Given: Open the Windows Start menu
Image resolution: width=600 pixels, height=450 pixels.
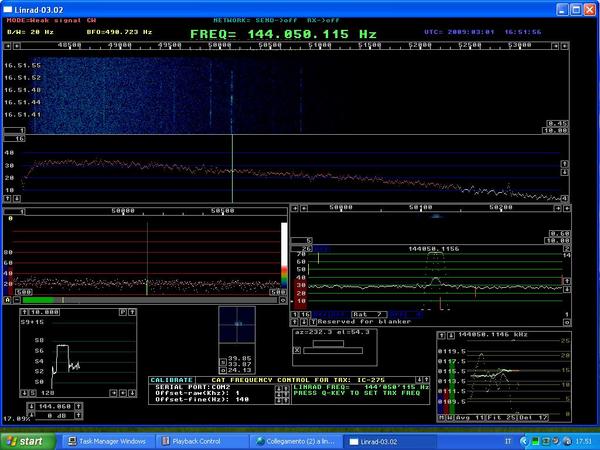Looking at the screenshot, I should click(x=26, y=440).
